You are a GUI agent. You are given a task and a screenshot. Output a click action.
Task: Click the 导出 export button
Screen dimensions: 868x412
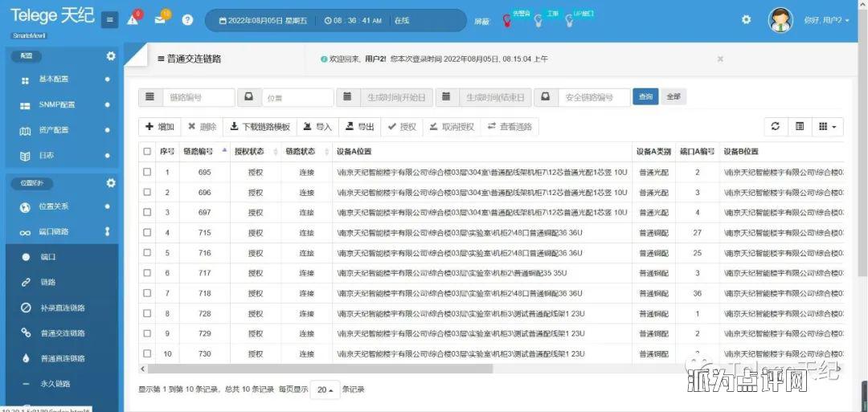(360, 127)
